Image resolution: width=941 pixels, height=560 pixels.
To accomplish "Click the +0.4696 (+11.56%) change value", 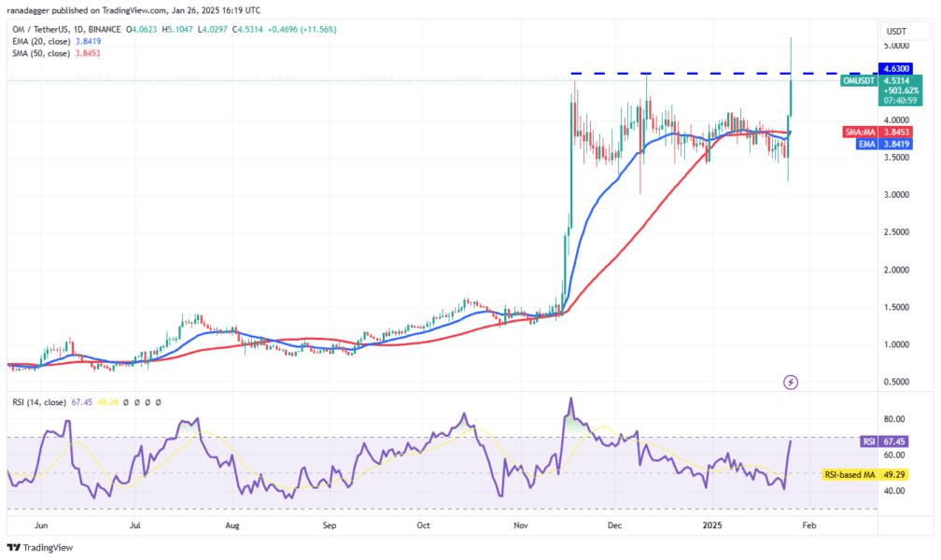I will 302,30.
